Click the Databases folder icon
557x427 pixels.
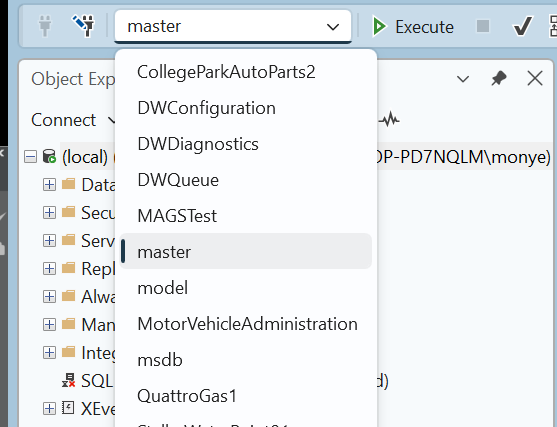coord(68,184)
